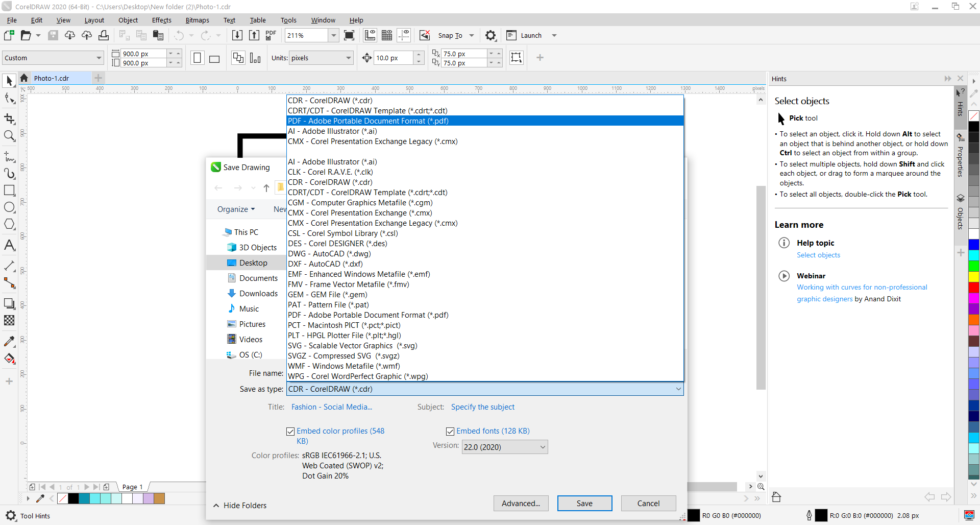This screenshot has width=980, height=525.
Task: Select the Crop tool
Action: [9, 119]
